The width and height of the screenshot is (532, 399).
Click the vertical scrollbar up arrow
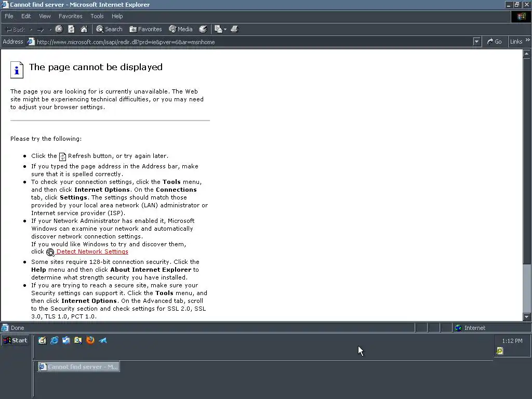[527, 54]
